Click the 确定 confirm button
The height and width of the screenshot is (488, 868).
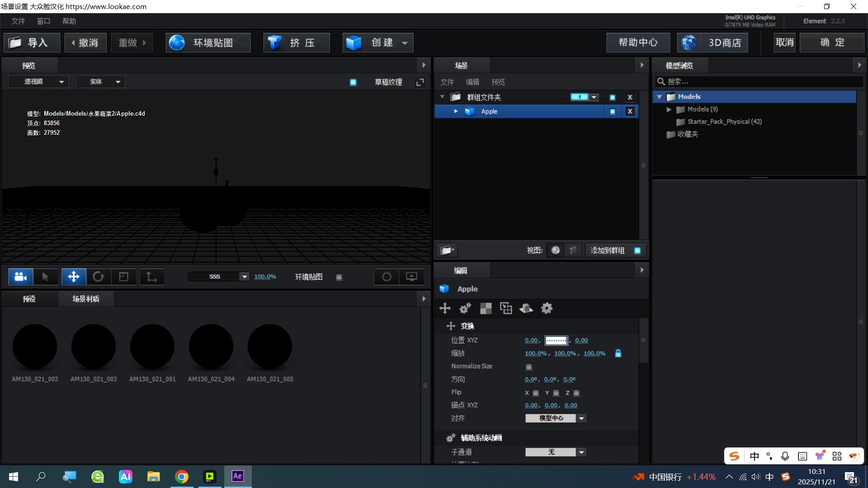pyautogui.click(x=832, y=42)
